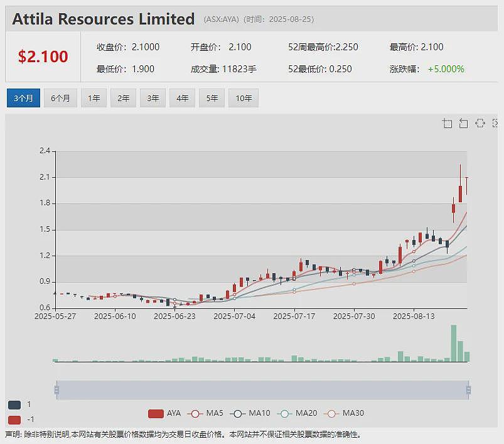Click the 2.4 y-axis label
The width and height of the screenshot is (504, 444).
(45, 151)
